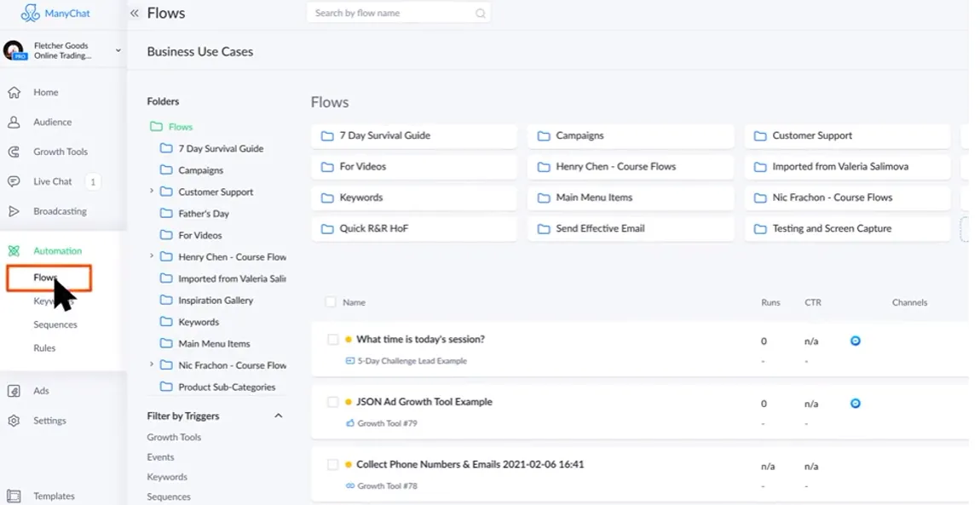Viewport: 980px width, 505px height.
Task: Expand the Customer Support folder tree
Action: (152, 192)
